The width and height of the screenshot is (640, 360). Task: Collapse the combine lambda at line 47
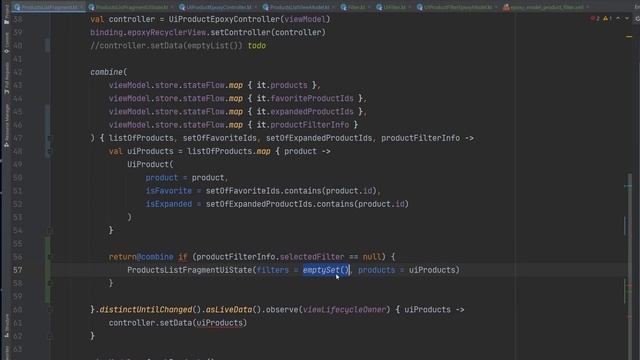pyautogui.click(x=49, y=138)
